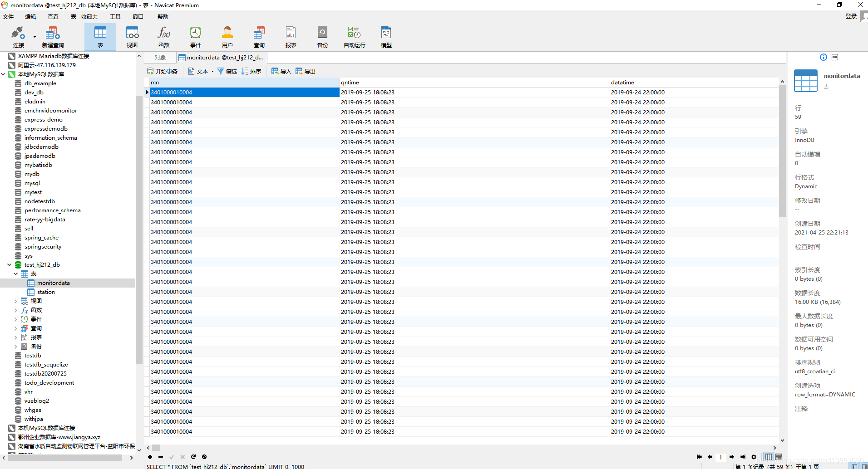Image resolution: width=868 pixels, height=469 pixels.
Task: Open the 文件 menu
Action: pos(8,17)
